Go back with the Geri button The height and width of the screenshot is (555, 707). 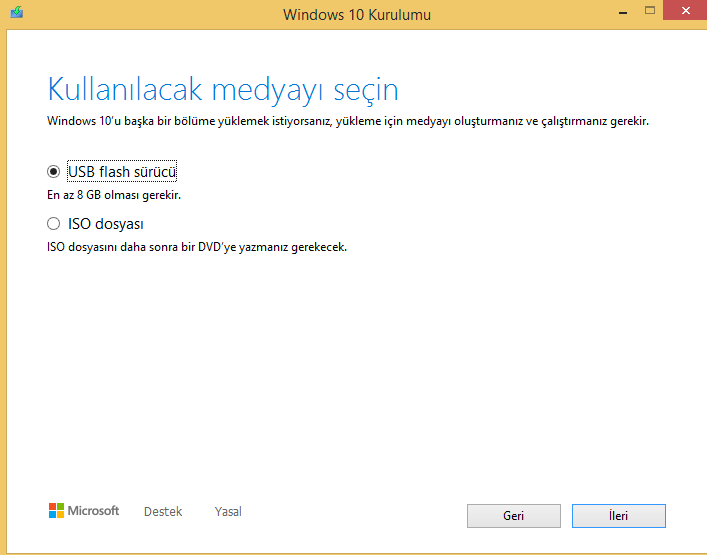click(514, 516)
